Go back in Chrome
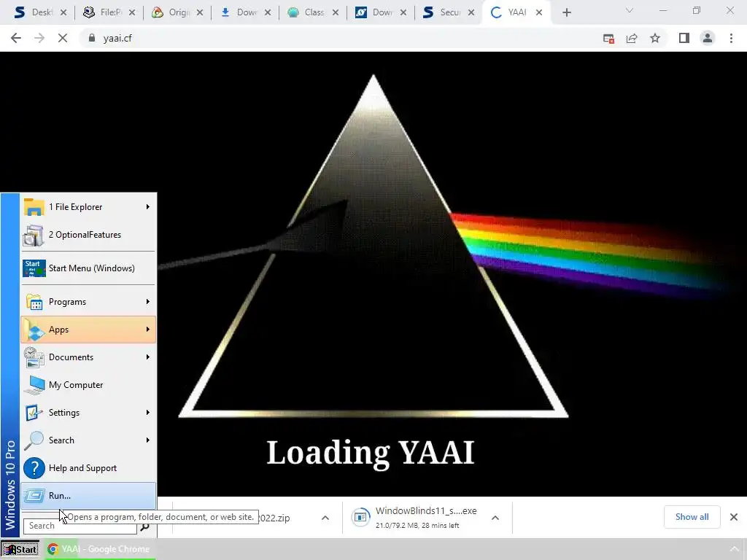 click(x=16, y=38)
